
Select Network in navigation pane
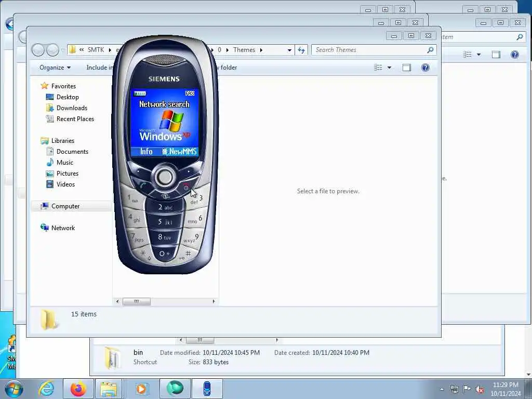(x=63, y=228)
